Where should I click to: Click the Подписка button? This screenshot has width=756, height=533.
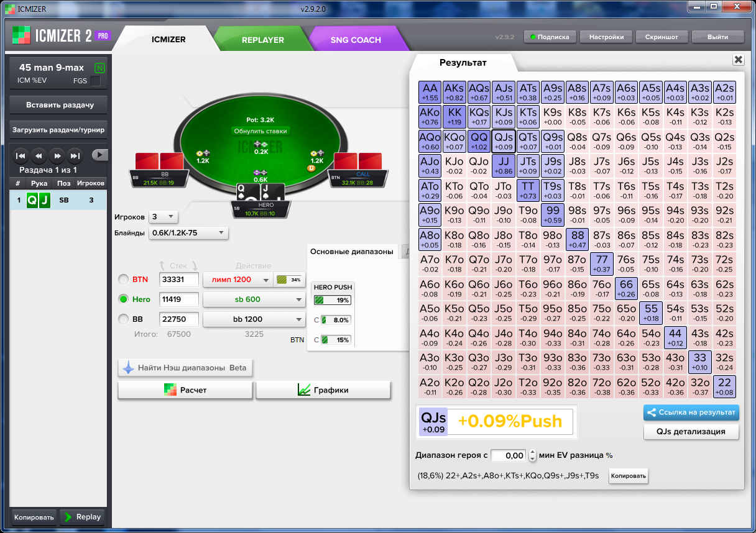pyautogui.click(x=550, y=37)
